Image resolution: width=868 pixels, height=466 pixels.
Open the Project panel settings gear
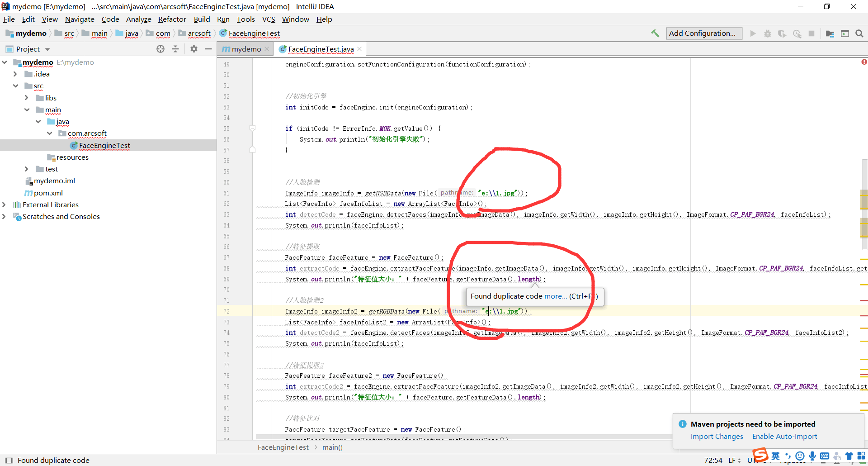[x=194, y=49]
